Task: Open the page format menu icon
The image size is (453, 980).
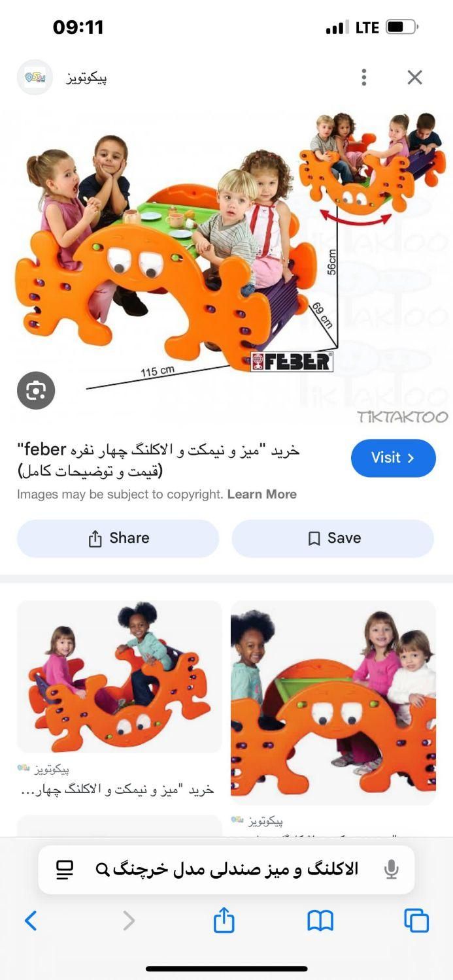Action: 65,870
